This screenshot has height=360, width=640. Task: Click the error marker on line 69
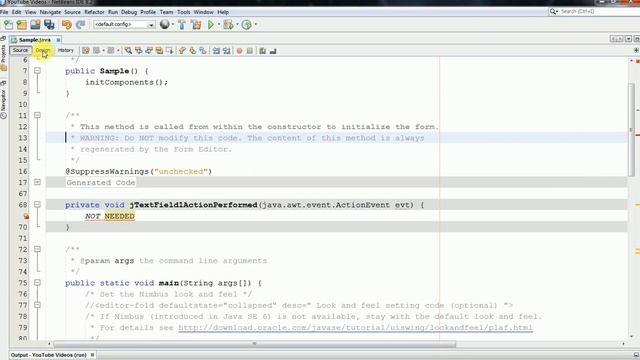click(x=26, y=216)
